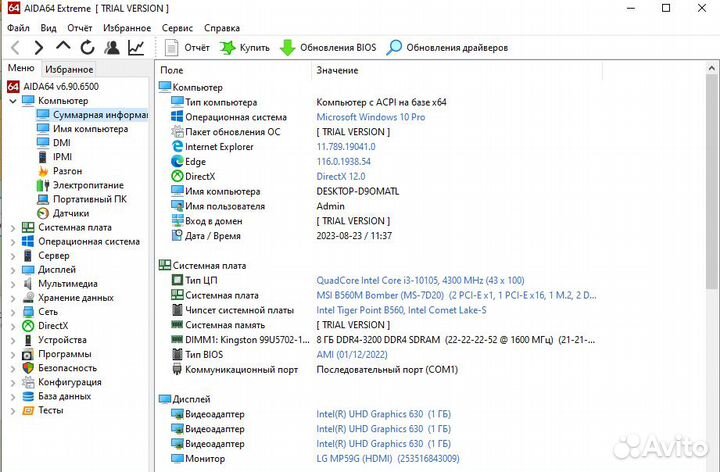Open the Microsoft Windows 10 Pro link
Image resolution: width=720 pixels, height=472 pixels.
371,117
